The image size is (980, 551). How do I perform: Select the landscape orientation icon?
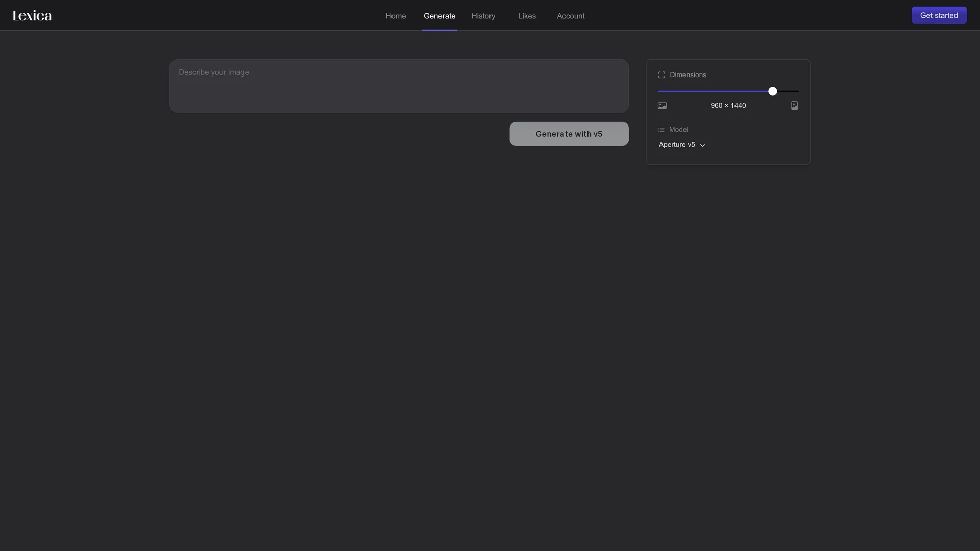click(x=662, y=106)
